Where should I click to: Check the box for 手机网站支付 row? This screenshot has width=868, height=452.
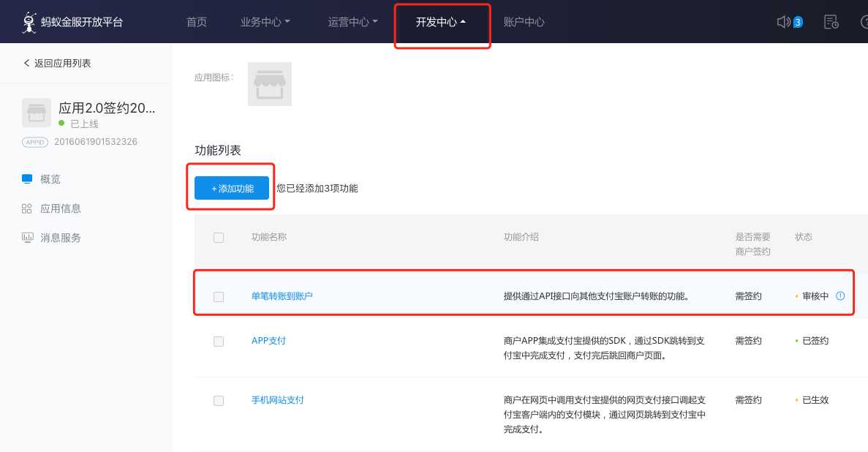219,401
